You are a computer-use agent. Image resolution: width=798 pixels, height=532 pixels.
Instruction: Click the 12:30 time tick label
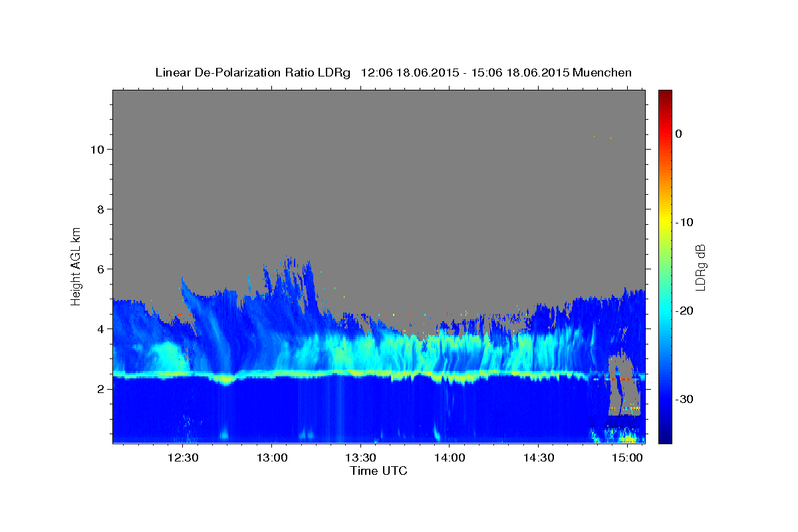pos(183,458)
